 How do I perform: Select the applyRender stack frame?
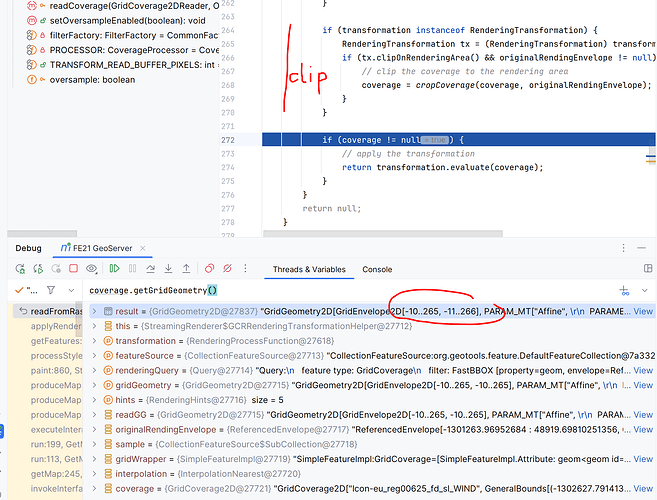(56, 326)
